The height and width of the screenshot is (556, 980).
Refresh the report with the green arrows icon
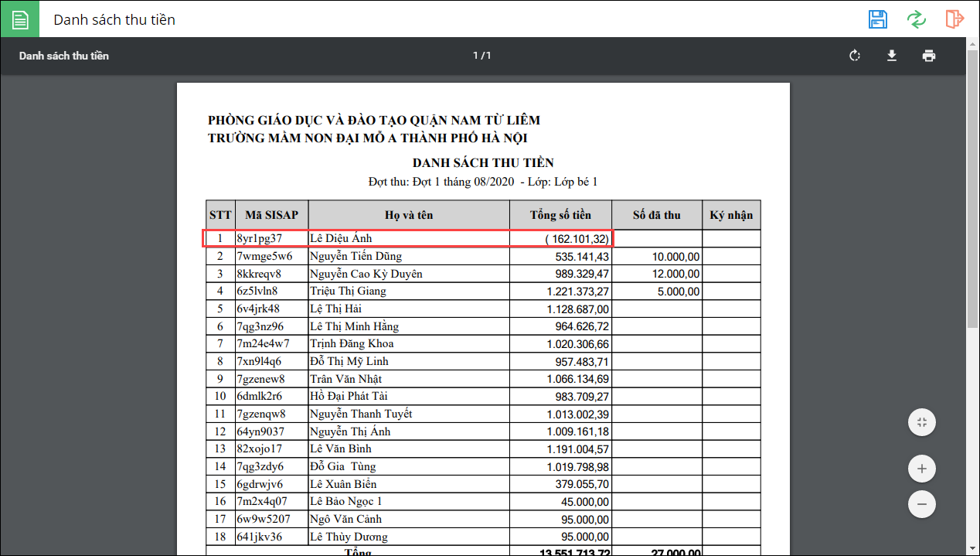[917, 19]
